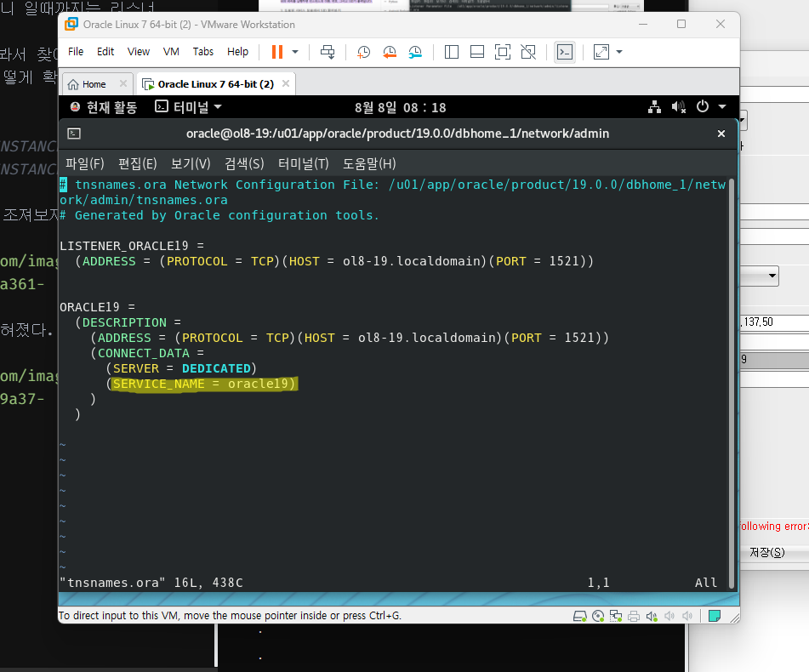Click the 저장(S) button in the background window
Viewport: 809px width, 672px height.
pyautogui.click(x=767, y=552)
